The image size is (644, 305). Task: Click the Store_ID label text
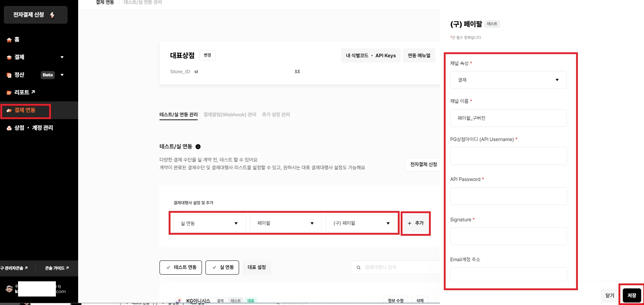coord(180,72)
